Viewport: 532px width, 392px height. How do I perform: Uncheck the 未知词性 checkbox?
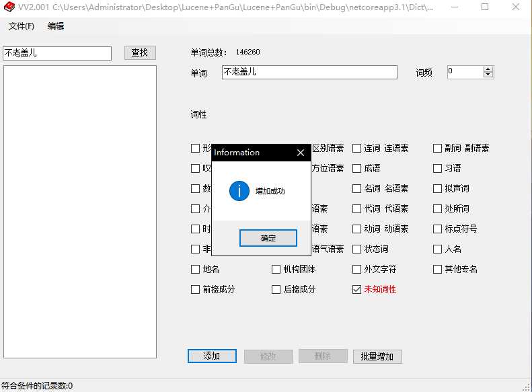pos(357,290)
